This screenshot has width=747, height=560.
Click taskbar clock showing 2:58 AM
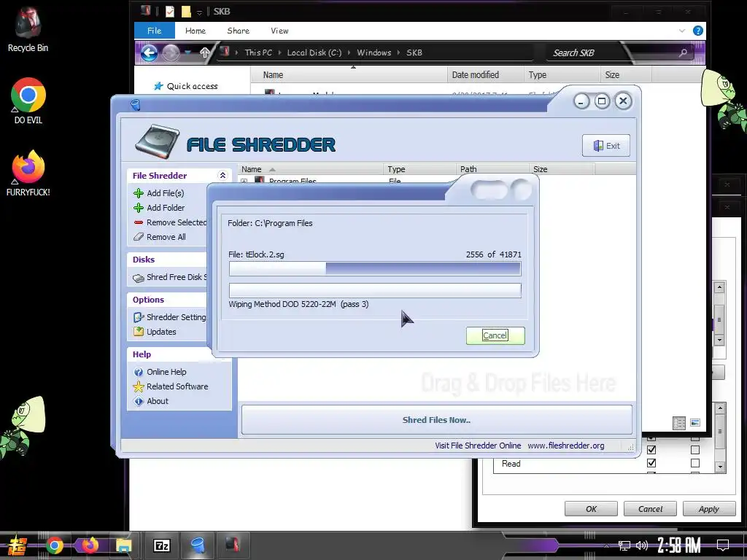tap(678, 545)
